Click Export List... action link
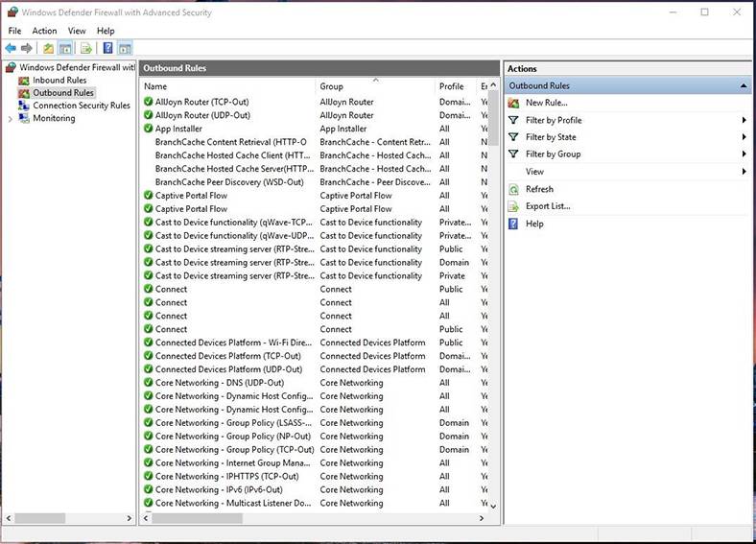The height and width of the screenshot is (544, 756). coord(548,206)
